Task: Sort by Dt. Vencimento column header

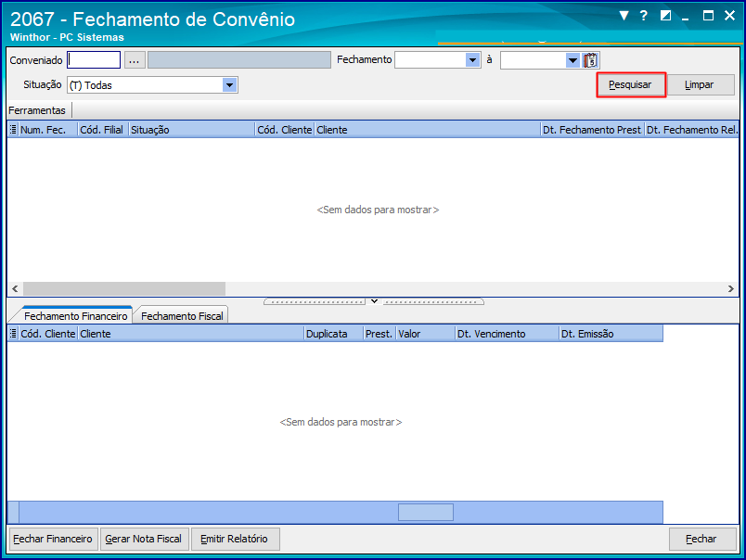Action: 508,333
